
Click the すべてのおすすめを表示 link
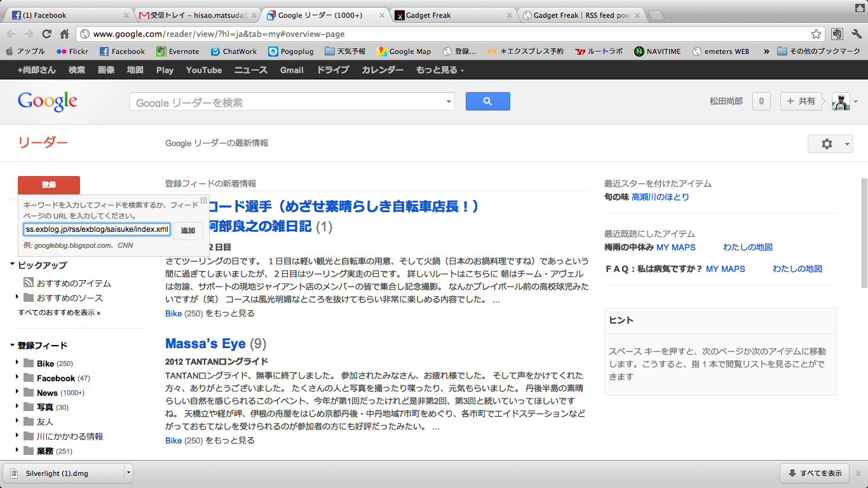pos(59,313)
